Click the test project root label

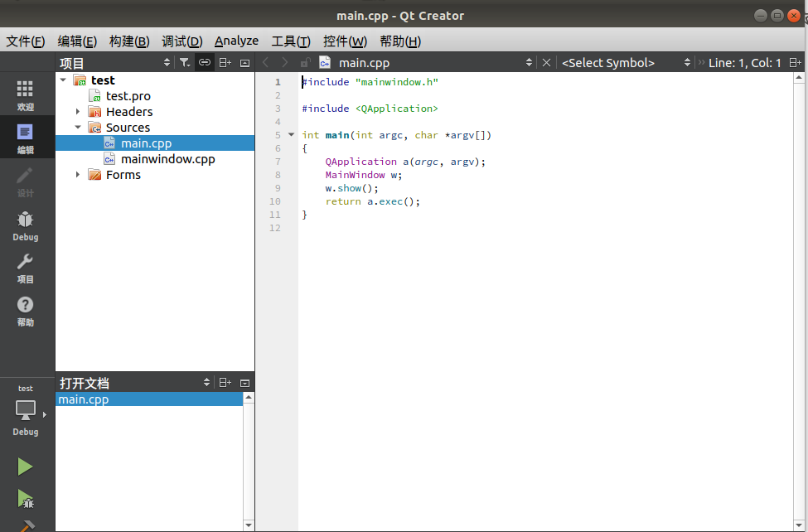(x=103, y=80)
